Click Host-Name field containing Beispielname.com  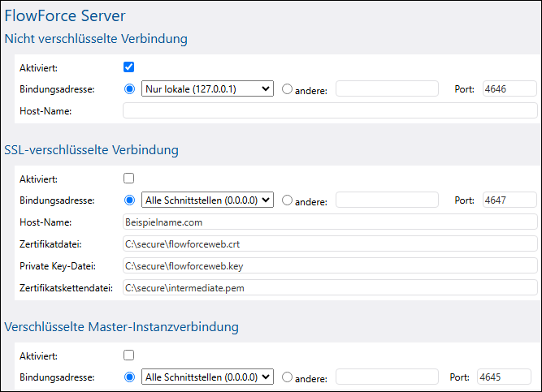coord(330,222)
